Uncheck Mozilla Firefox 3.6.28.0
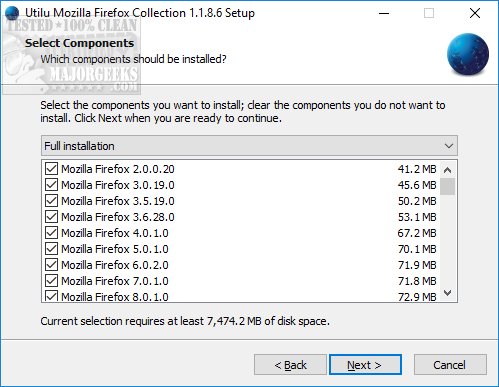The image size is (499, 387). 51,217
